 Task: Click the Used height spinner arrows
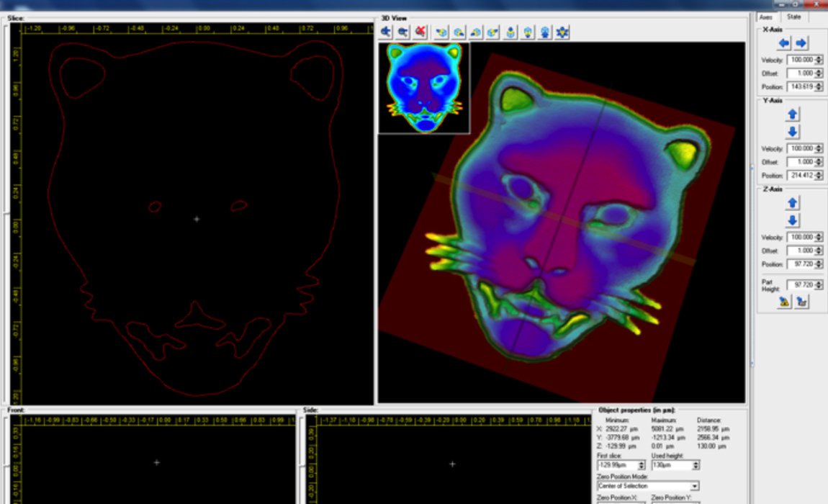coord(696,466)
